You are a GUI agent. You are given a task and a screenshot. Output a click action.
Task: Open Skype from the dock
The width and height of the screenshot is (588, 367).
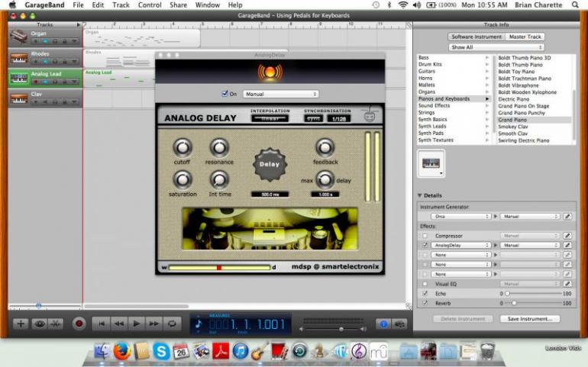click(161, 352)
